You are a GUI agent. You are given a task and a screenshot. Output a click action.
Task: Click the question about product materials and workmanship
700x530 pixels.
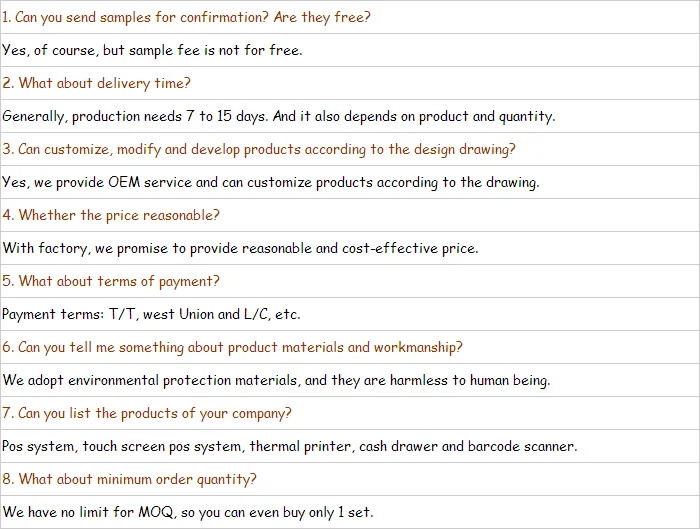pyautogui.click(x=232, y=348)
